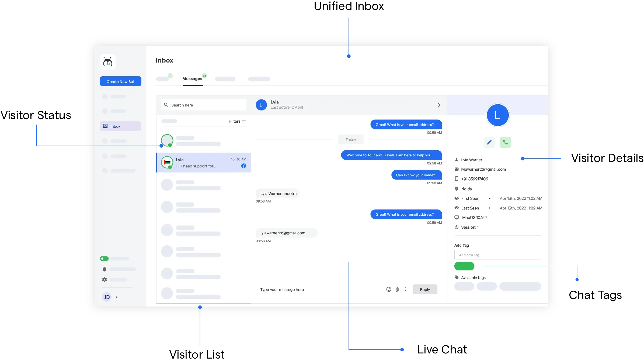This screenshot has height=361, width=644.
Task: Click the attachment/paperclip icon in composer
Action: [x=397, y=289]
